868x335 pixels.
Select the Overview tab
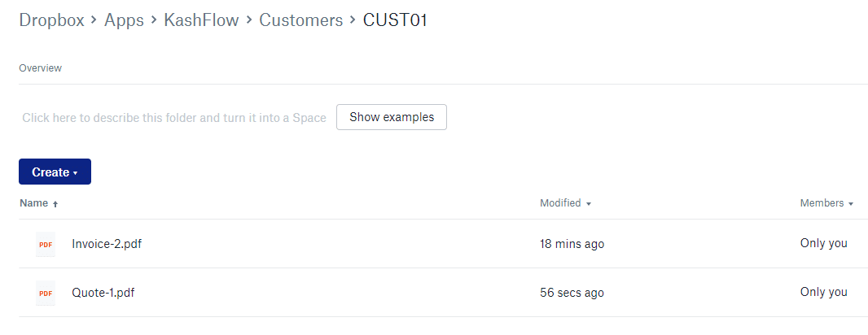pos(40,68)
